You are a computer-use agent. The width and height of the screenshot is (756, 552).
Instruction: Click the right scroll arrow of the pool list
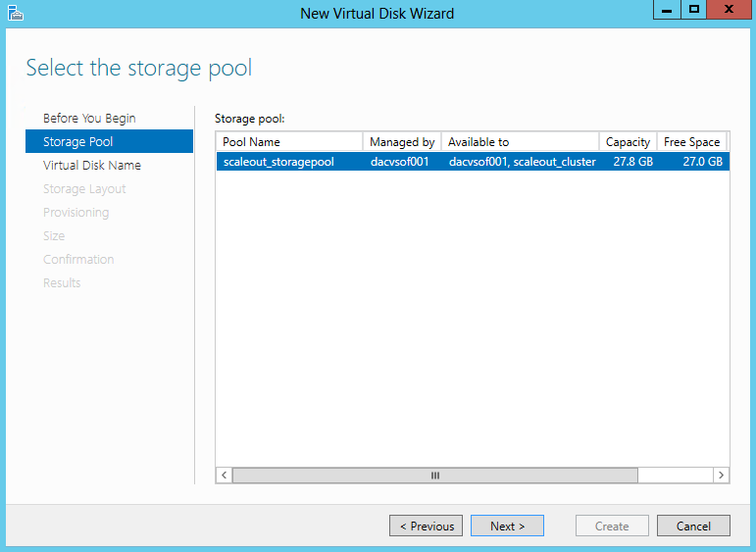[x=721, y=476]
